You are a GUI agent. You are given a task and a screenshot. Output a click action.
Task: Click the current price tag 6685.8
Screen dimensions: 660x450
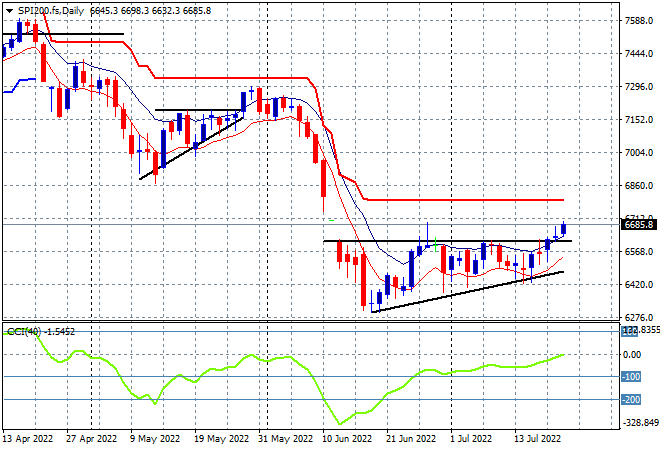coord(638,225)
